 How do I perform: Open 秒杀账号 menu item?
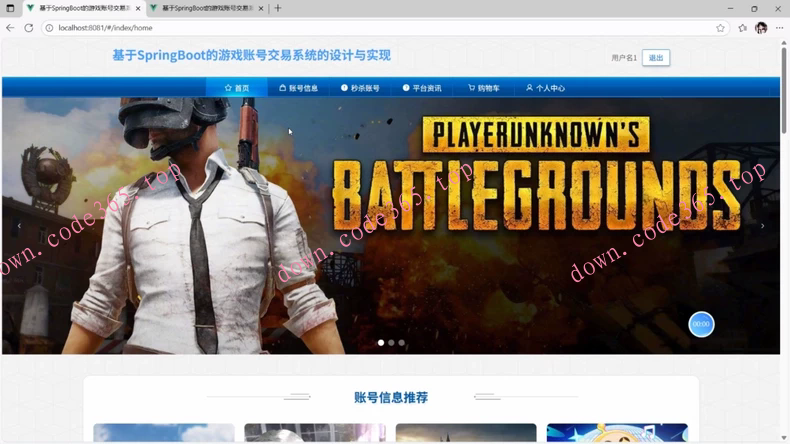coord(360,88)
